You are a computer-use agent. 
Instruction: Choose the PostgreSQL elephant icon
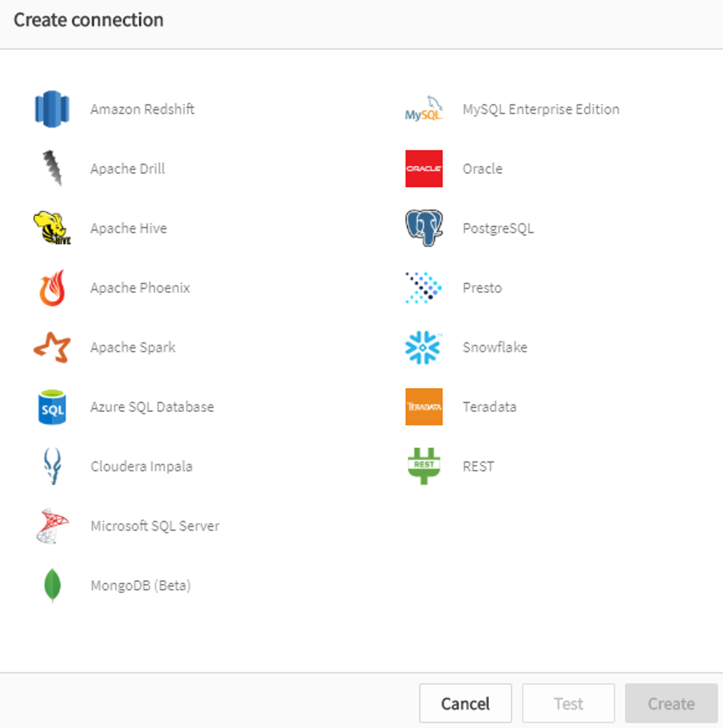424,227
